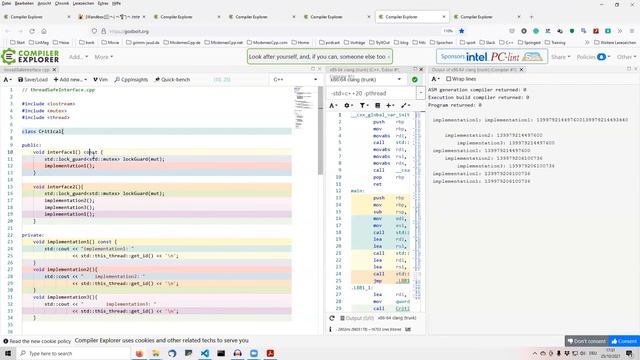This screenshot has height=360, width=640.
Task: Send the code to Quick-bench
Action: 172,80
